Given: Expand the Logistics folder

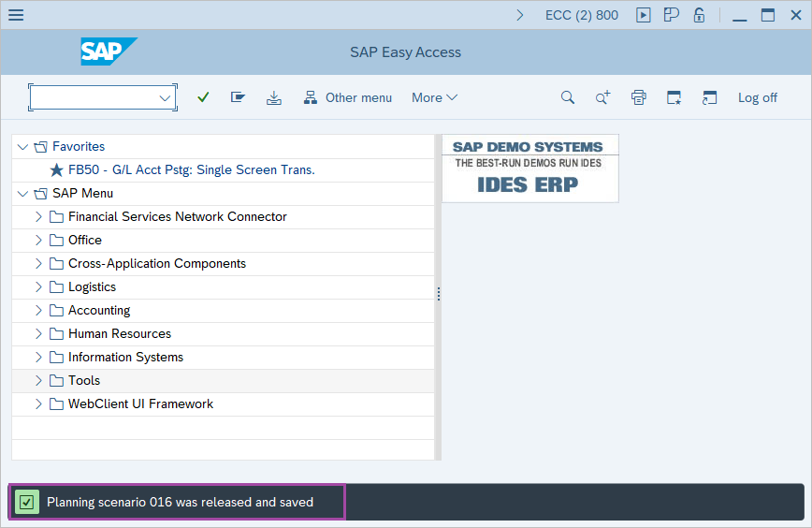Looking at the screenshot, I should pos(38,287).
